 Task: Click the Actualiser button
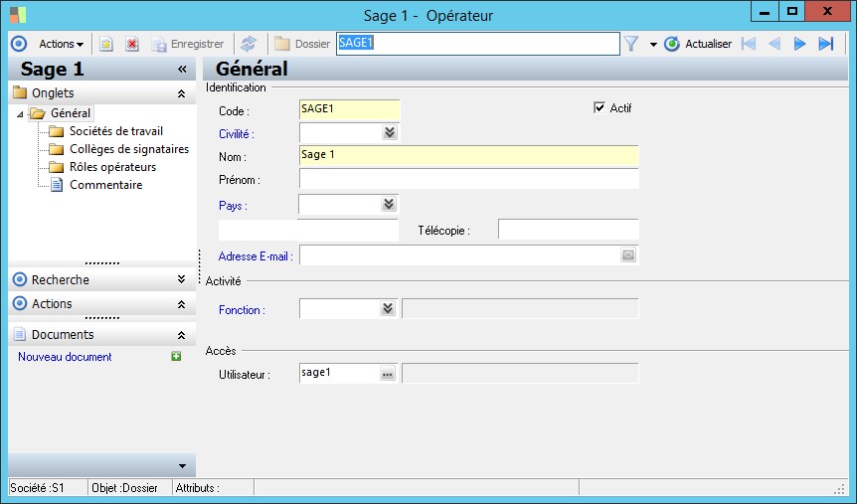point(697,44)
